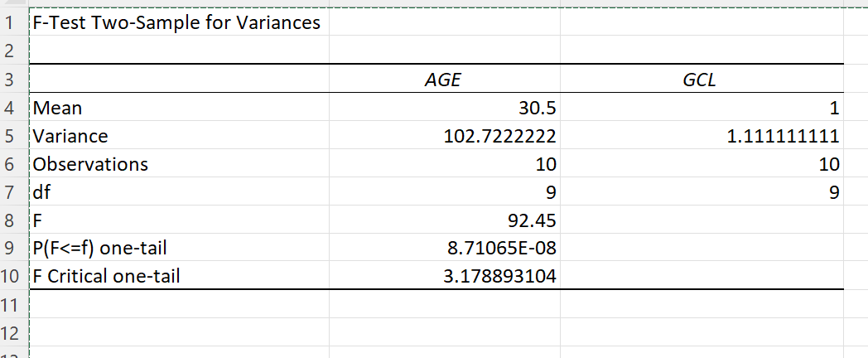This screenshot has width=868, height=358.
Task: Select the 'Observations' label cell
Action: (x=179, y=163)
